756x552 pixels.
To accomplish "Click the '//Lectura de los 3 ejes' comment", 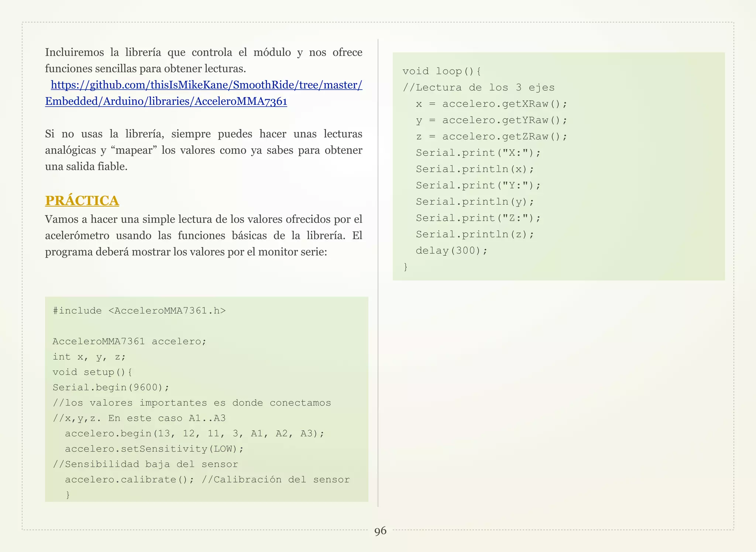I will coord(479,88).
